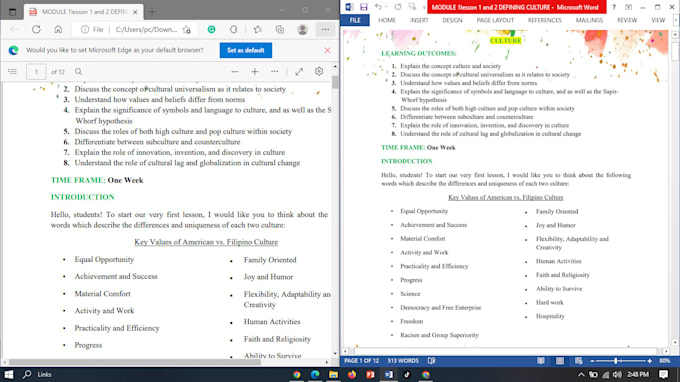Viewport: 680px width, 382px height.
Task: Switch Word to Web Layout view
Action: point(579,361)
